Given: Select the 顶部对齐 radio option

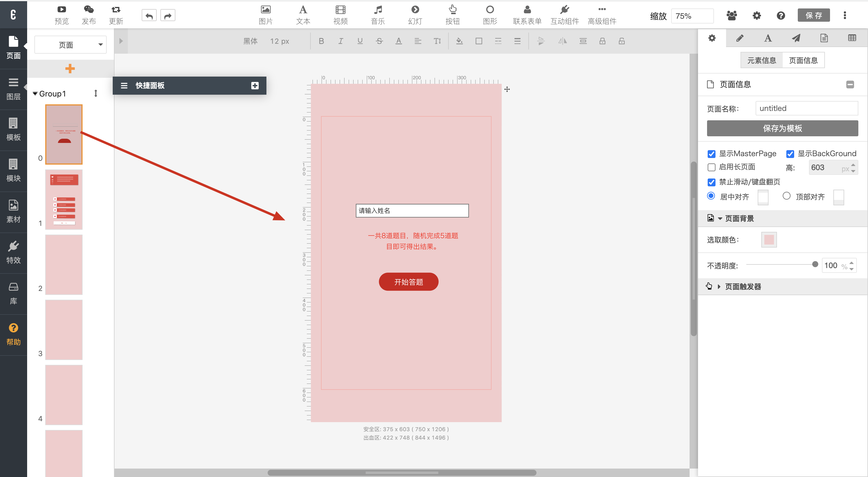Looking at the screenshot, I should coord(786,196).
